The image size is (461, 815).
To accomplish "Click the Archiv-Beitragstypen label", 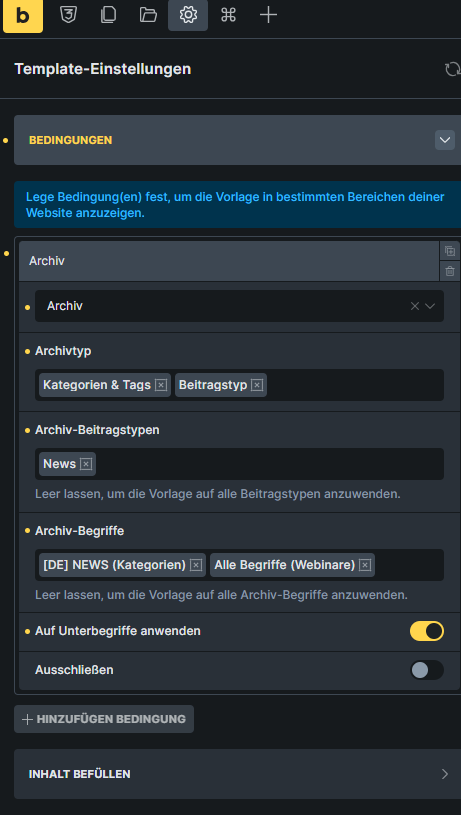I will coord(97,430).
